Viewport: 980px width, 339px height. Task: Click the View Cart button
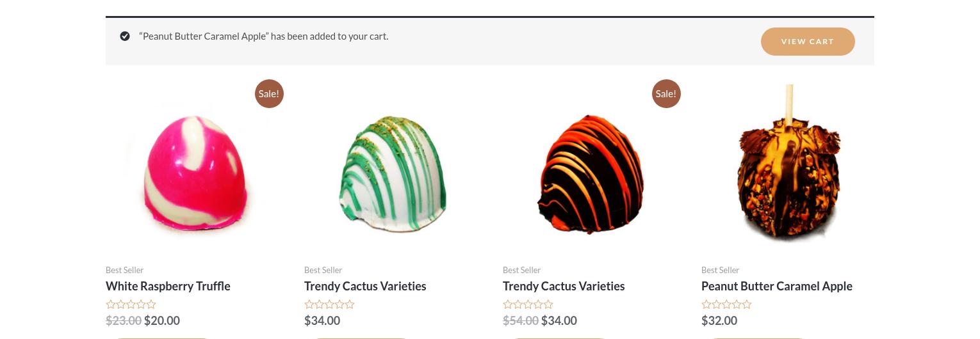(808, 42)
